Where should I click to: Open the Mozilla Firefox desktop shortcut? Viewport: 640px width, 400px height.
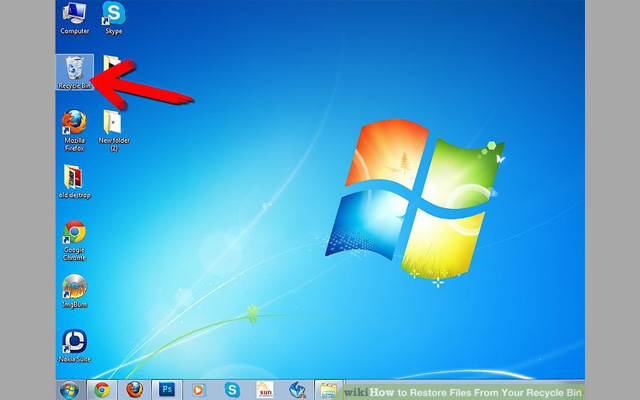point(75,125)
